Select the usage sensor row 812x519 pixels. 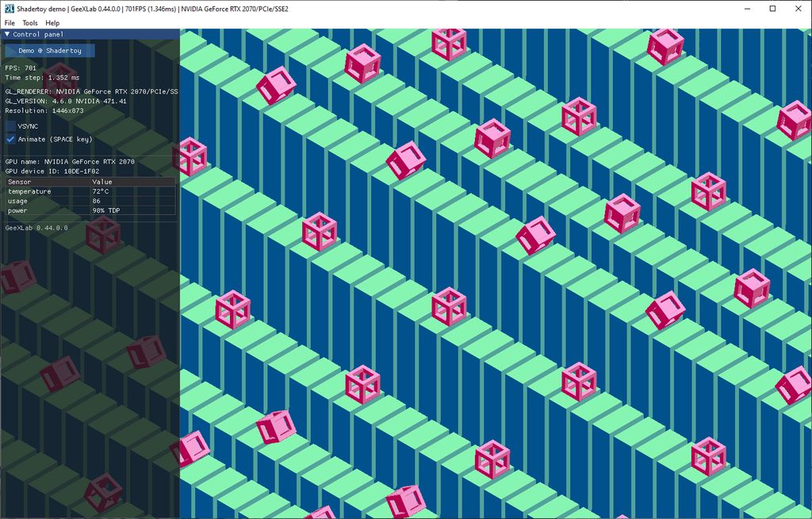click(90, 201)
